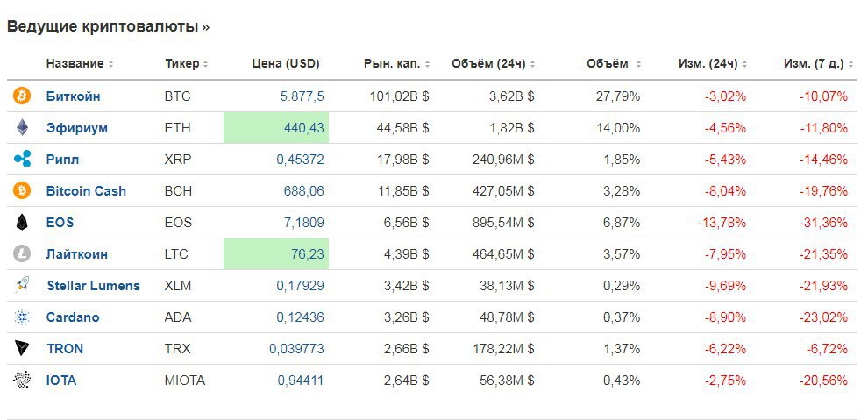Click TRON price 0,039773
This screenshot has width=868, height=420.
click(296, 349)
